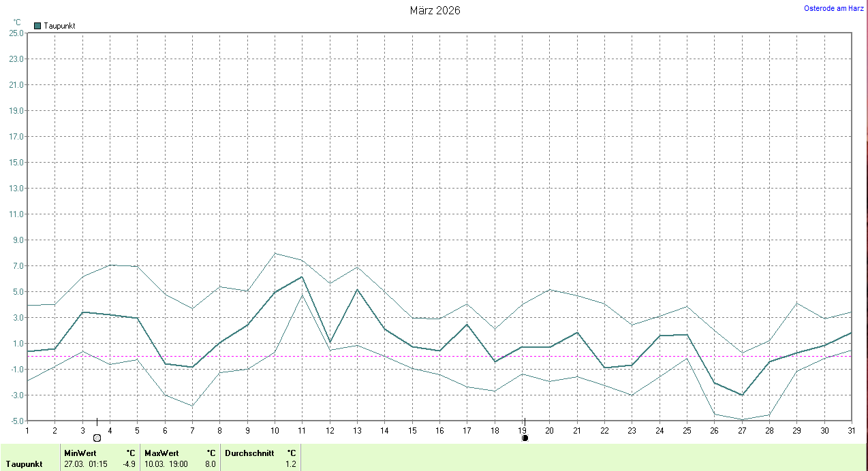Click the full moon icon below the axis

tap(97, 438)
